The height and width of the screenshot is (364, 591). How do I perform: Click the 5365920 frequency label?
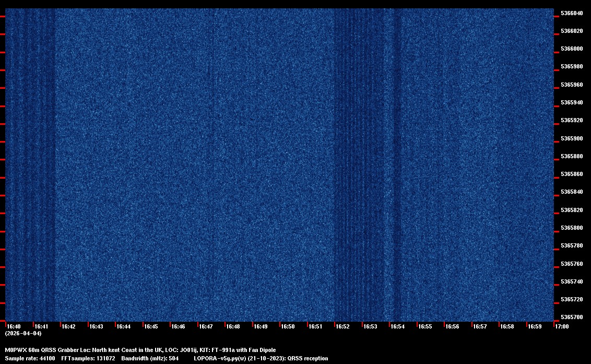(572, 120)
